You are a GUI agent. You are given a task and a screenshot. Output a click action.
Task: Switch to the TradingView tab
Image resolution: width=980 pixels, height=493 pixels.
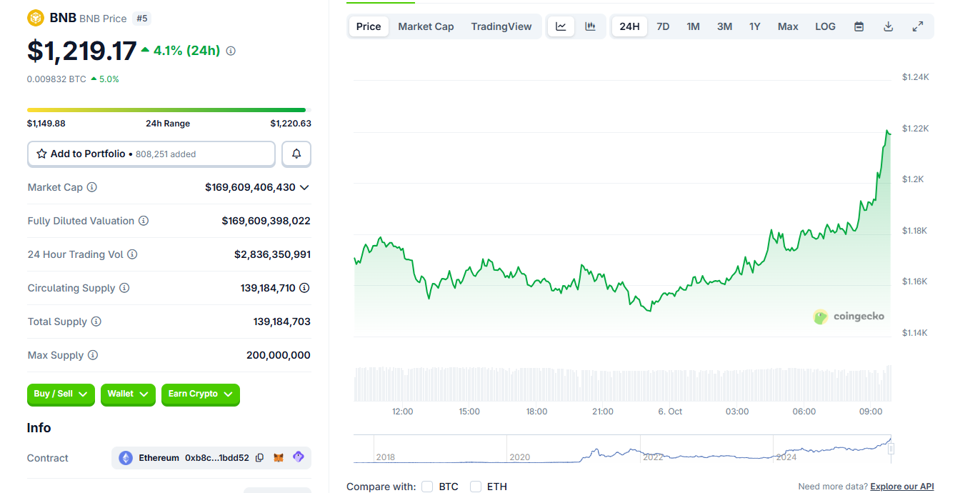coord(501,26)
